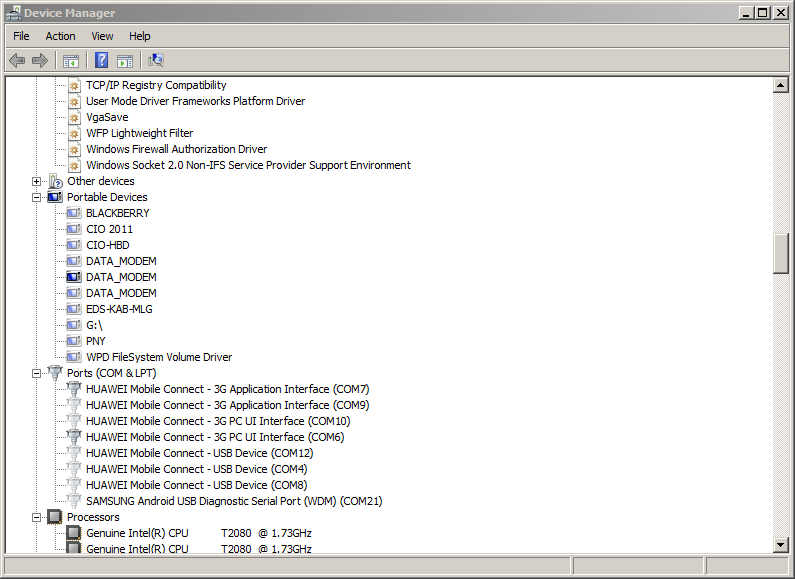795x579 pixels.
Task: Select Windows Firewall Authorization Driver
Action: (x=176, y=149)
